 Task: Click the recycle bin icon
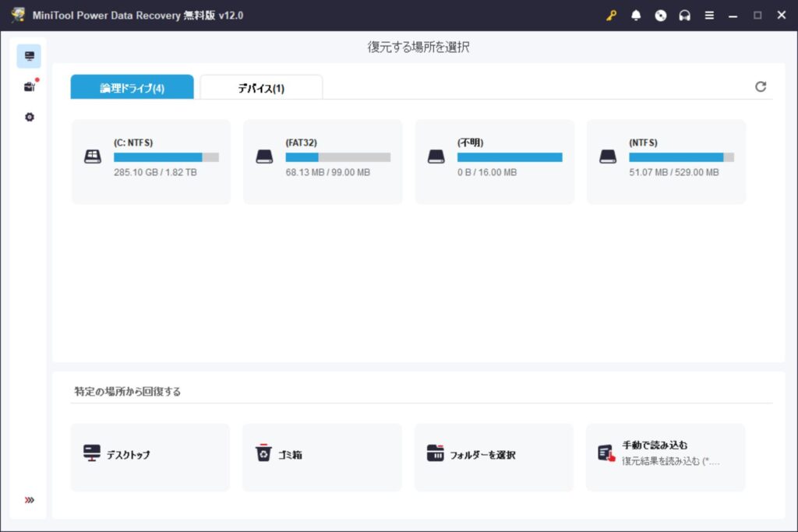(263, 453)
